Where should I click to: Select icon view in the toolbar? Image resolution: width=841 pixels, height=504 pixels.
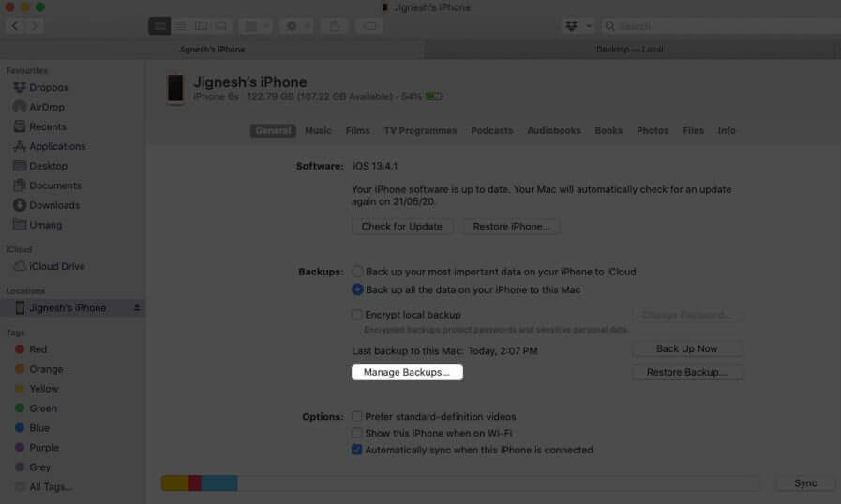pos(159,25)
